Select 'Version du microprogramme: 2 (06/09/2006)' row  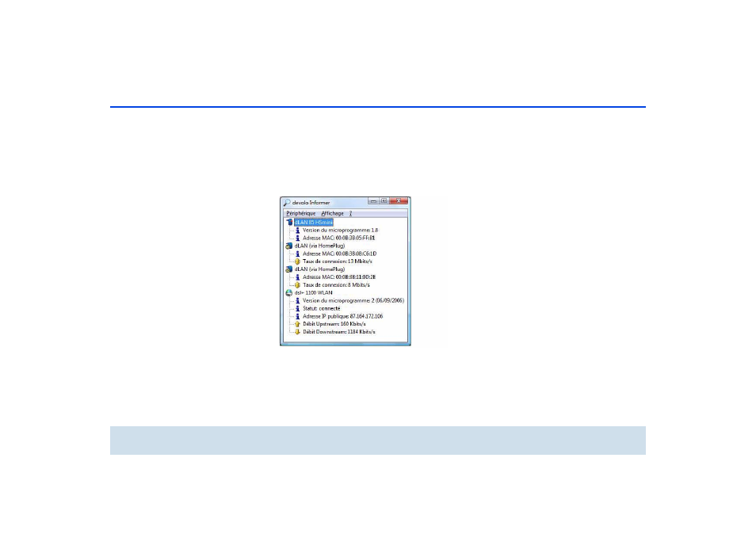(353, 301)
